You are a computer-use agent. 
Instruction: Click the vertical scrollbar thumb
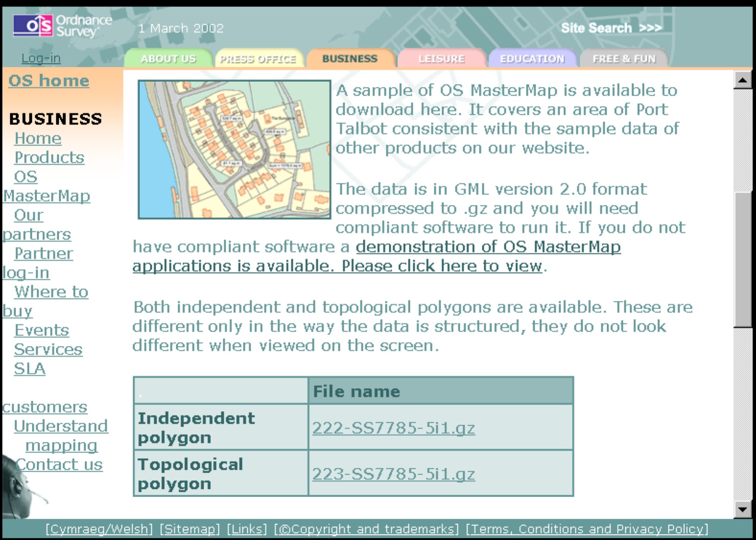(743, 259)
